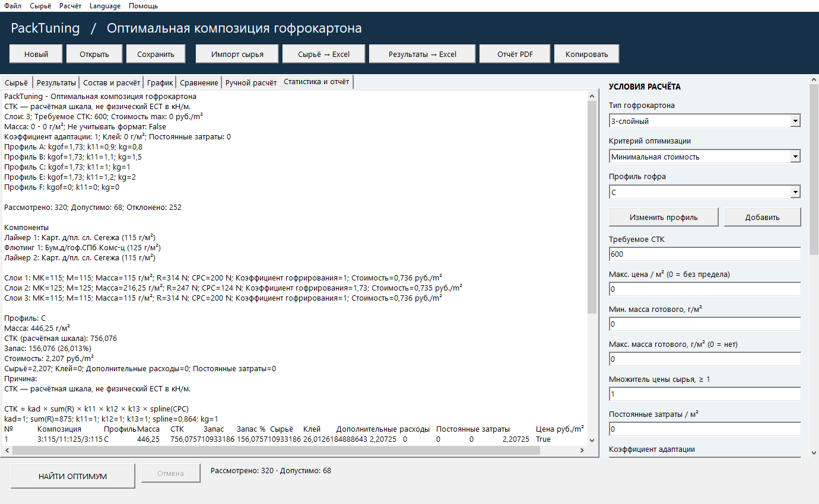Click Импорт сырья button
The width and height of the screenshot is (819, 504).
[x=237, y=54]
